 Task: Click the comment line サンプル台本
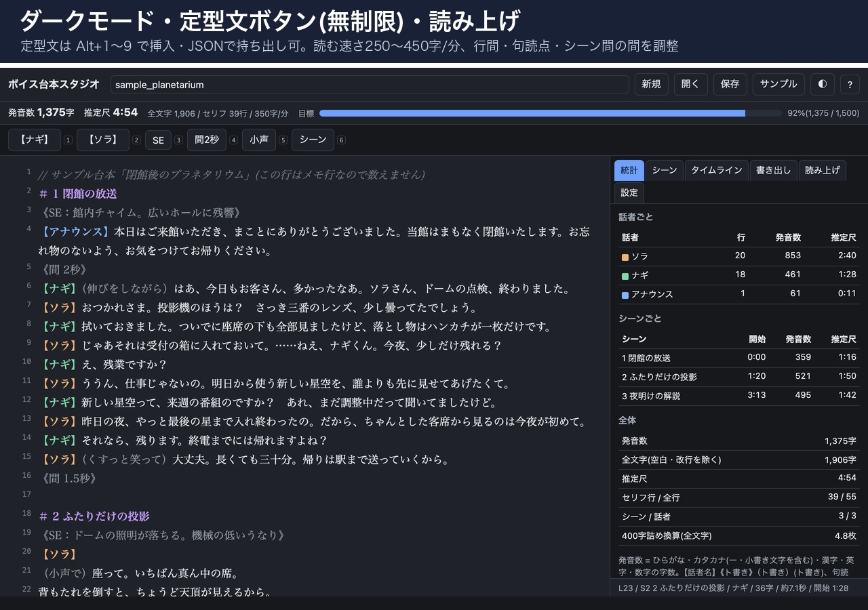click(232, 175)
